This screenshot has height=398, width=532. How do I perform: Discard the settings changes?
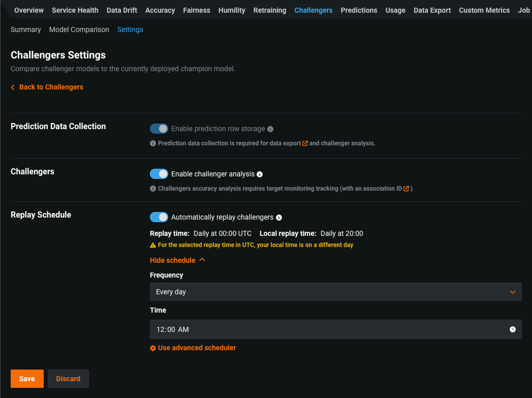[x=68, y=379]
